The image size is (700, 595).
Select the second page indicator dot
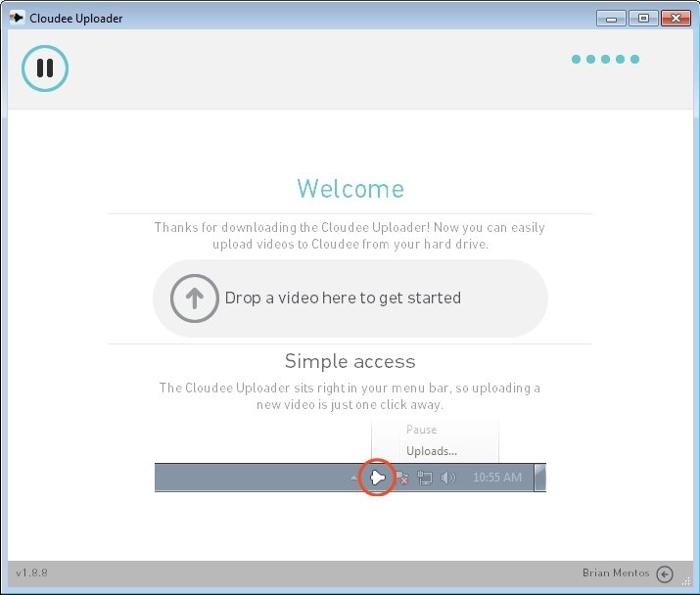pos(590,60)
